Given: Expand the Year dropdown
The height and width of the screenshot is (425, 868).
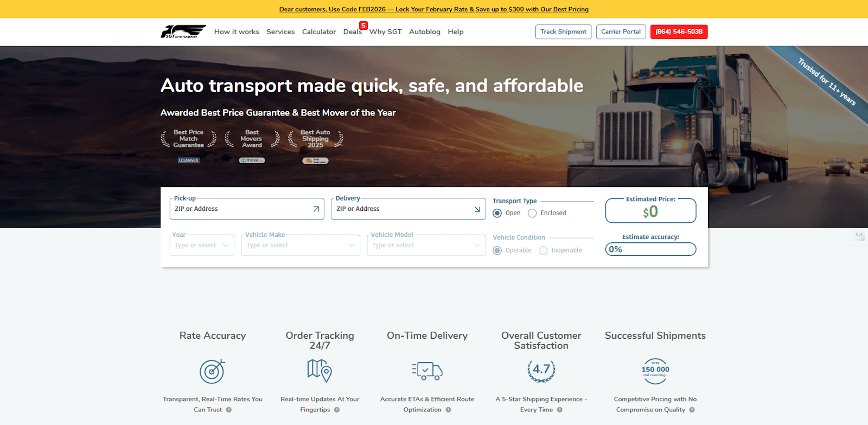Looking at the screenshot, I should [202, 246].
